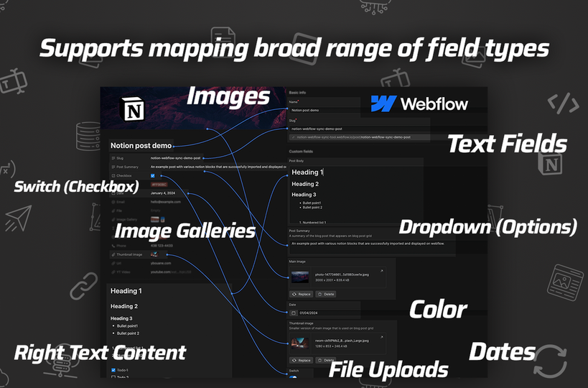Click the Basic info section heading
Screen dimensions: 588x388
tap(297, 92)
